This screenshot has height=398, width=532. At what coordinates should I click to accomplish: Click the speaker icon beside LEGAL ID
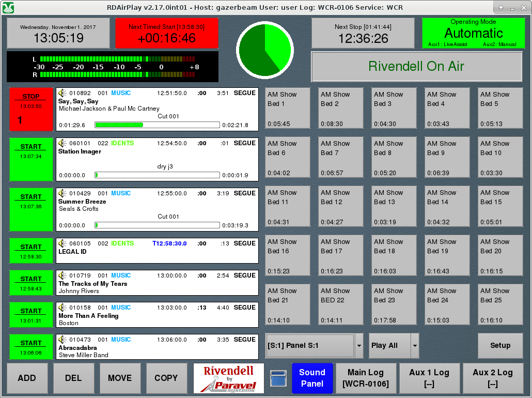[x=60, y=243]
